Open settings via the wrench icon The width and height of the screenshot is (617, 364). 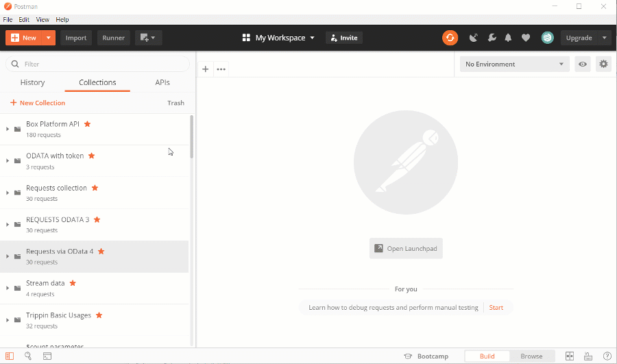(492, 38)
